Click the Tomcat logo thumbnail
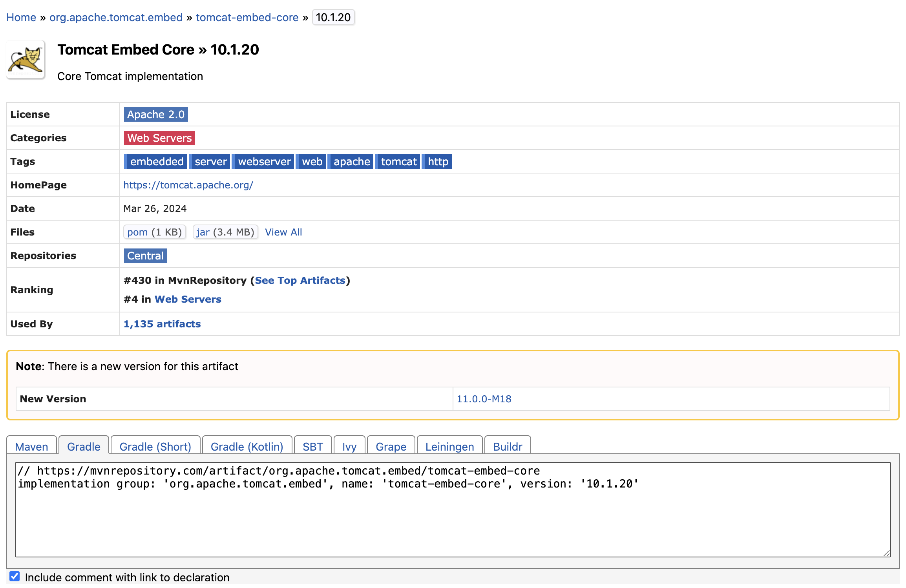Screen dimensions: 906x588 (26, 60)
